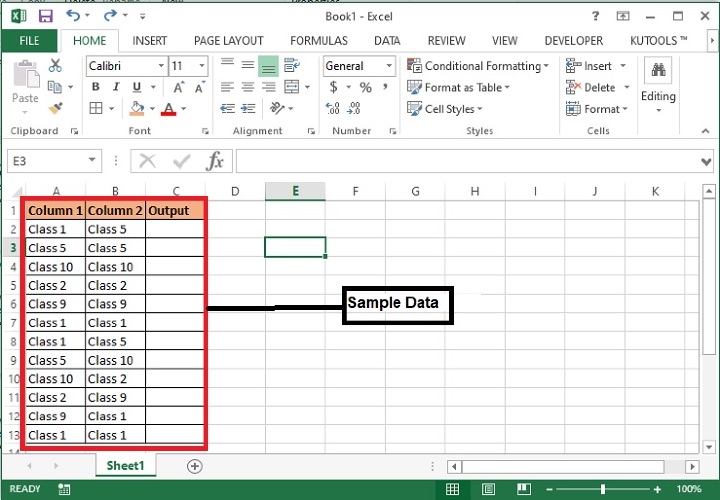
Task: Open the text Orientation options
Action: click(278, 108)
